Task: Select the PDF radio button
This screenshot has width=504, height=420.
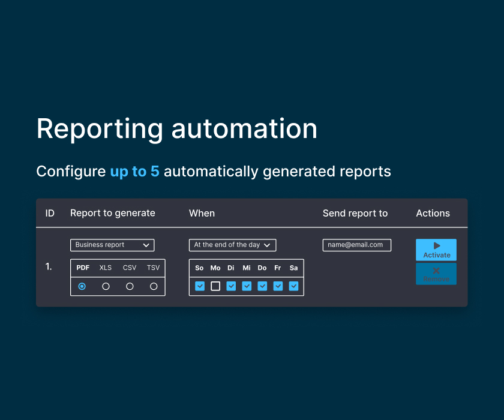Action: 82,286
